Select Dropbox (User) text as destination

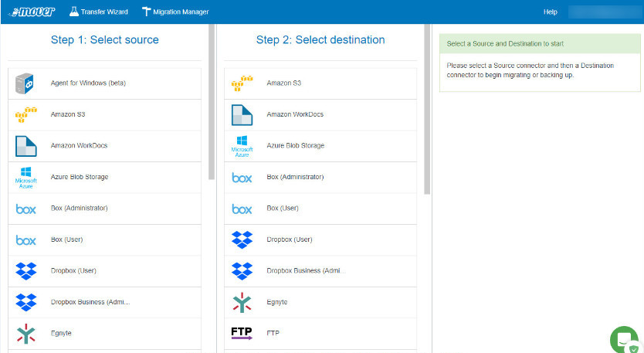[290, 239]
